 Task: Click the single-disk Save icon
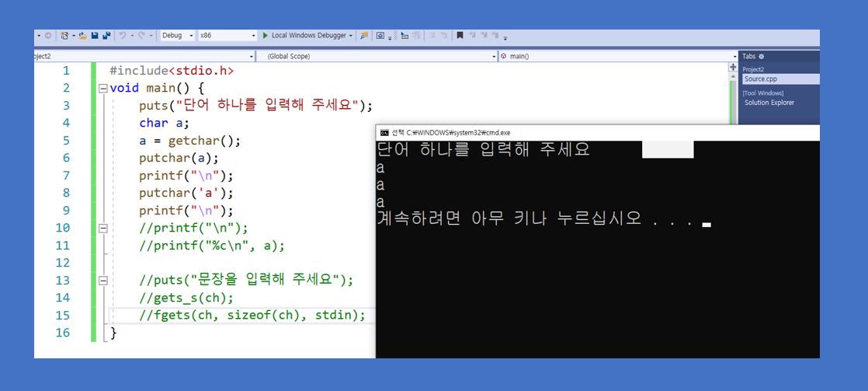pyautogui.click(x=95, y=36)
